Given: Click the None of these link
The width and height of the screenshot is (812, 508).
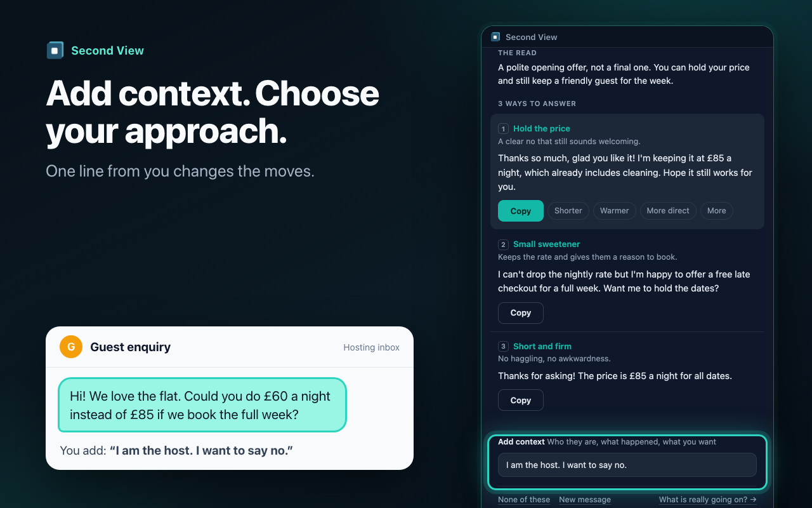Looking at the screenshot, I should coord(524,500).
